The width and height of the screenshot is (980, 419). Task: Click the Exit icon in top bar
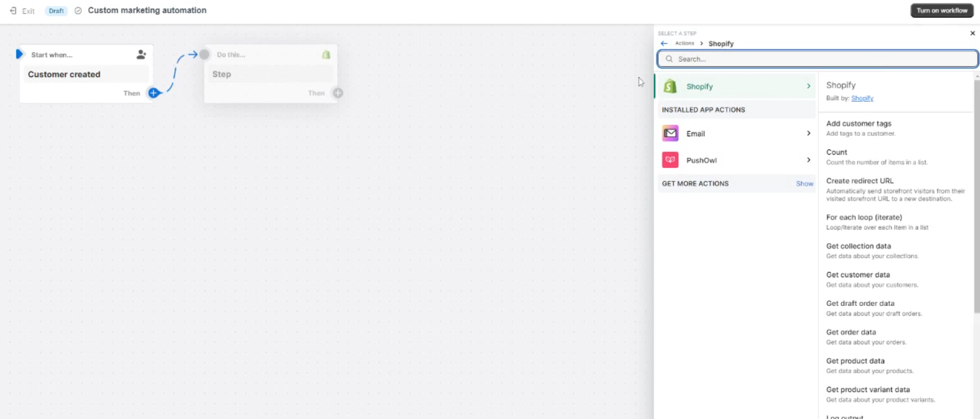(13, 11)
